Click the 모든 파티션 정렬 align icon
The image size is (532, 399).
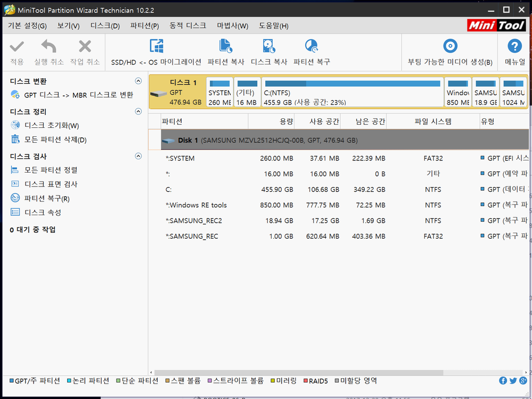click(x=15, y=169)
